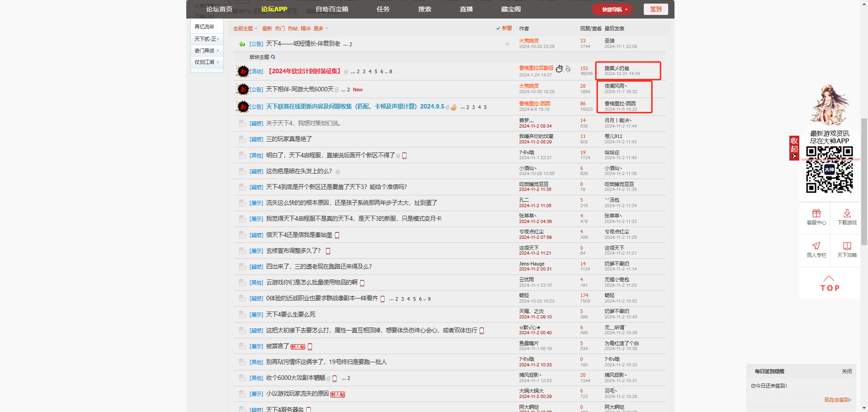Go to page 8 of 2024年钦定计划时装征集
The height and width of the screenshot is (412, 868).
tap(391, 71)
